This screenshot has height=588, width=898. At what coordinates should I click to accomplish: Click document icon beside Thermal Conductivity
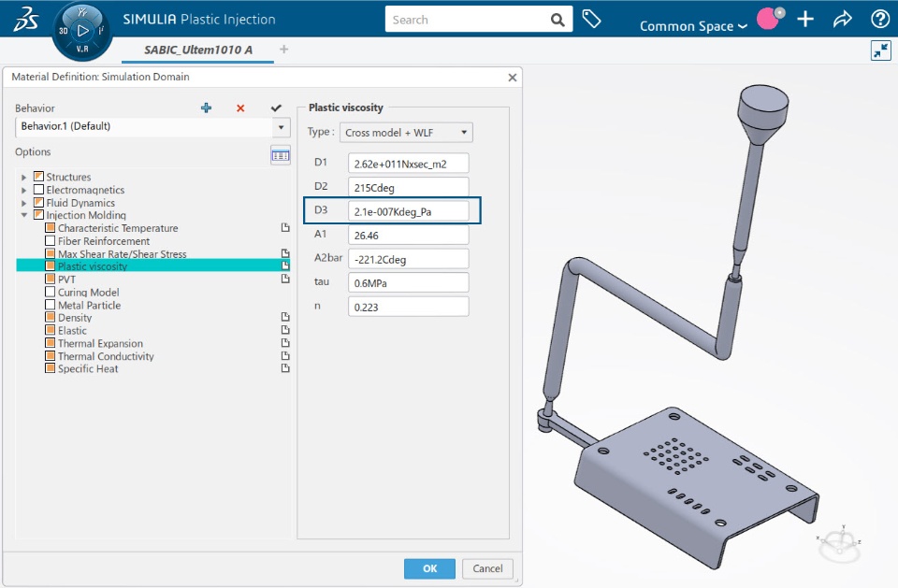pos(285,355)
